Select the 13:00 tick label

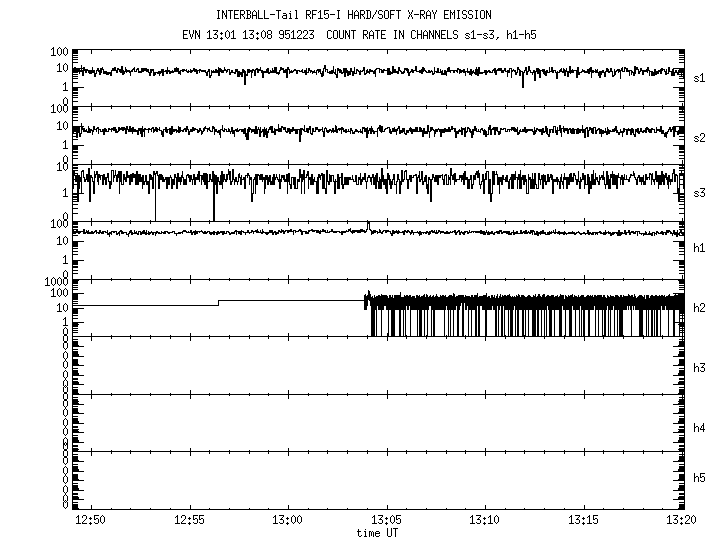[x=288, y=522]
